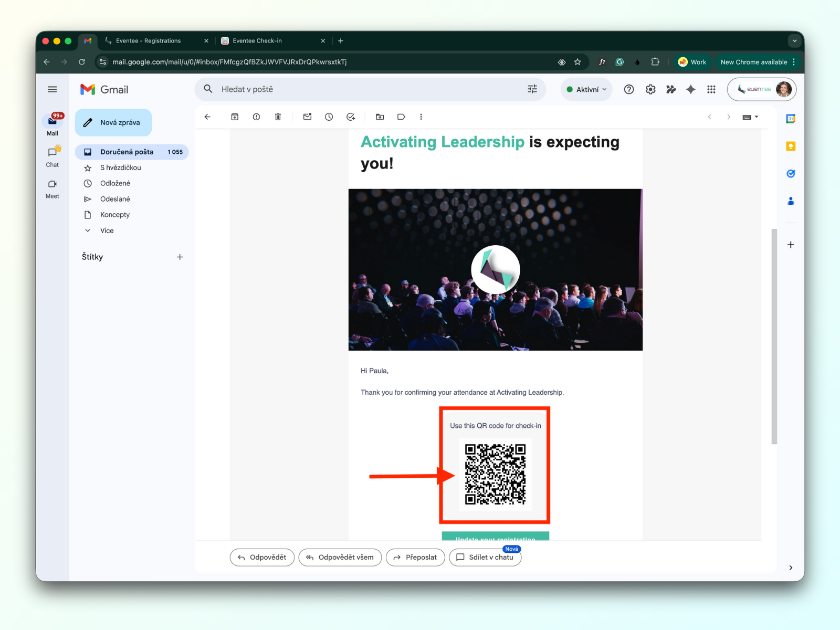Delete the email with trash icon
This screenshot has width=840, height=630.
click(x=278, y=117)
